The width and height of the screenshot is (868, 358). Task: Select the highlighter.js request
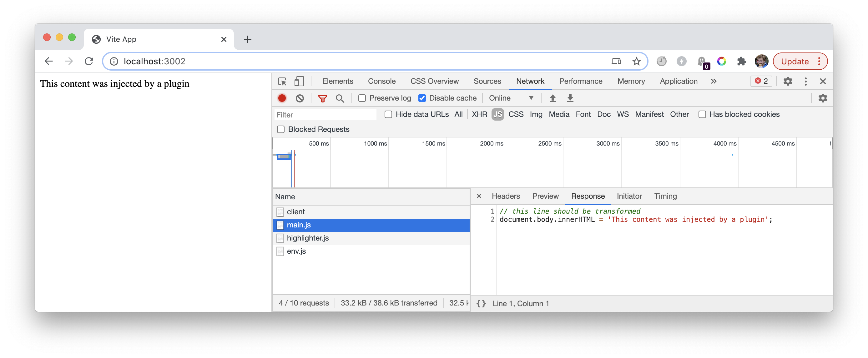tap(308, 238)
